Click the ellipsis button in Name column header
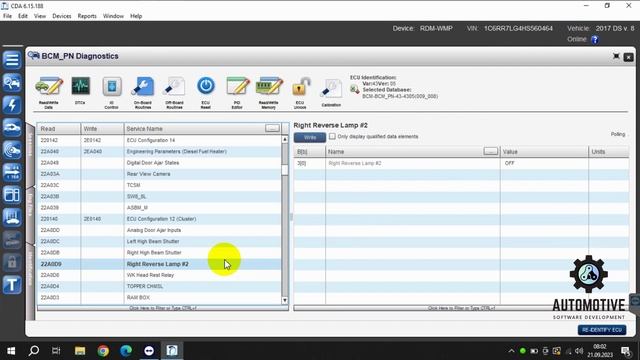The height and width of the screenshot is (360, 640). [x=491, y=151]
